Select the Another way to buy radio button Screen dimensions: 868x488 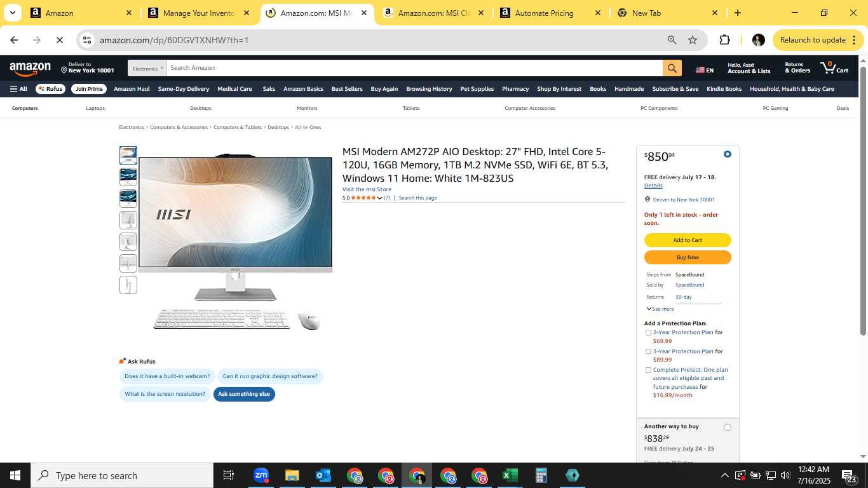coord(728,428)
